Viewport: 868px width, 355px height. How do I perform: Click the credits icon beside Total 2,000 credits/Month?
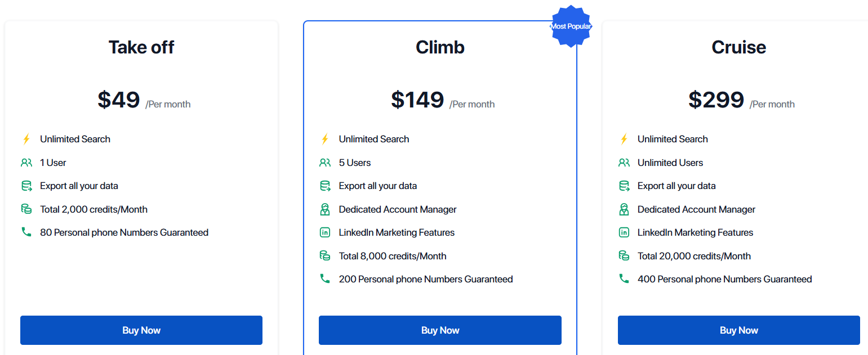coord(26,209)
